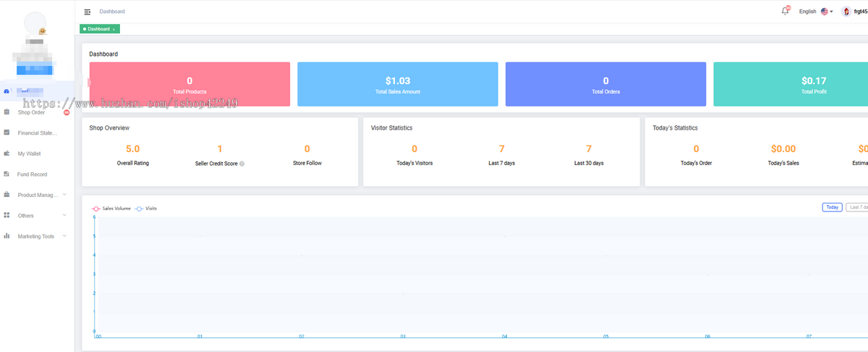Click the Others grid icon
This screenshot has height=352, width=868.
[7, 215]
